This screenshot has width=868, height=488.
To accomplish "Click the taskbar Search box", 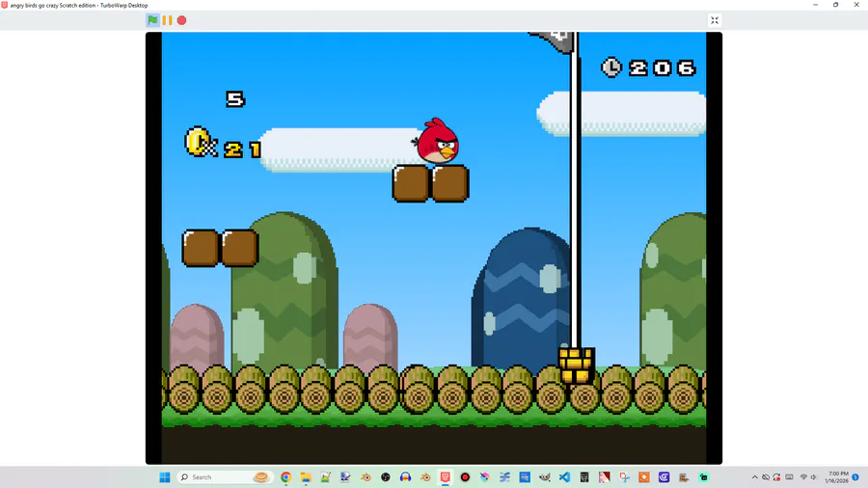I will click(x=224, y=477).
